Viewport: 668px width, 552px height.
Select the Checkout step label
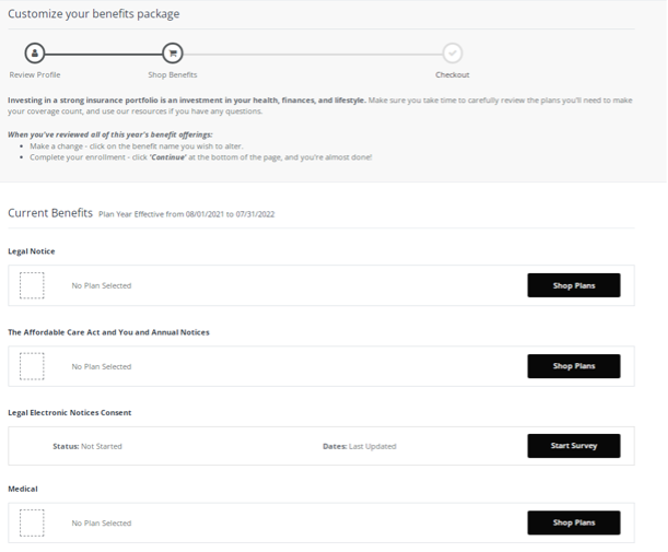452,75
